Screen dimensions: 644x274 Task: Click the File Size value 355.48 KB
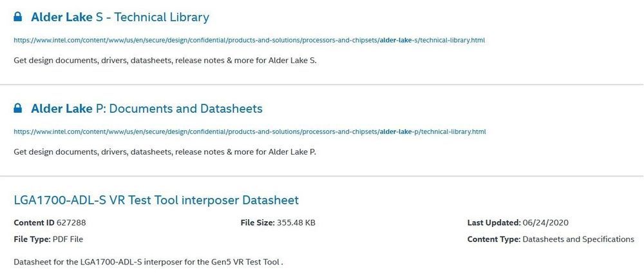tap(296, 222)
